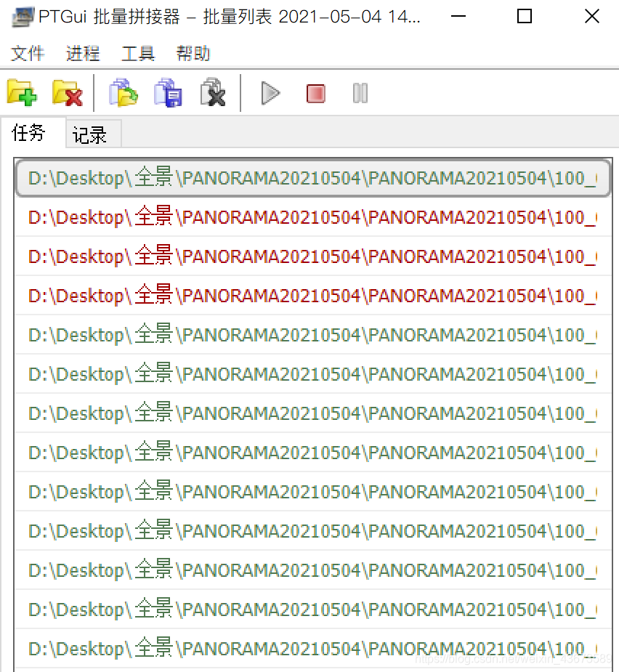Viewport: 619px width, 672px height.
Task: Close the PTGui batch stitcher window
Action: [x=592, y=16]
